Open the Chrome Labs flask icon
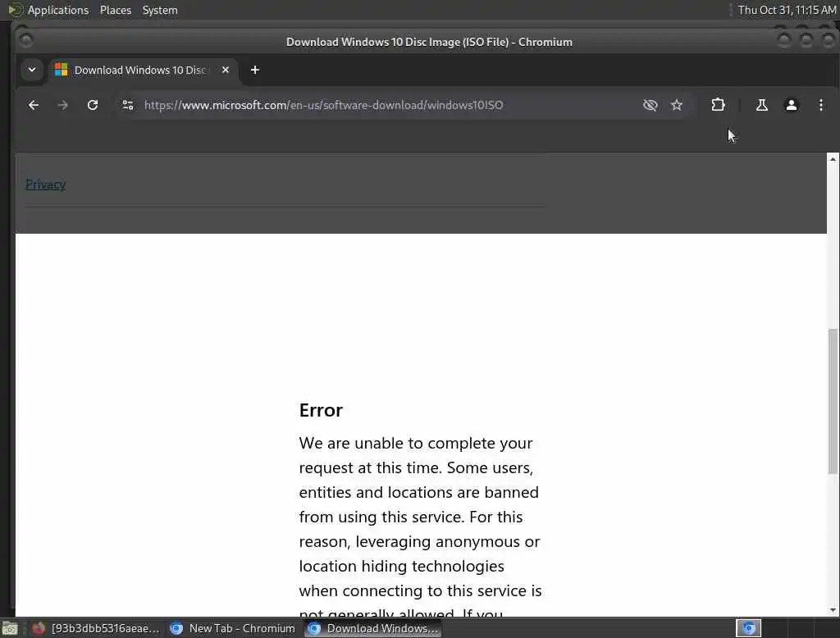 click(x=761, y=105)
